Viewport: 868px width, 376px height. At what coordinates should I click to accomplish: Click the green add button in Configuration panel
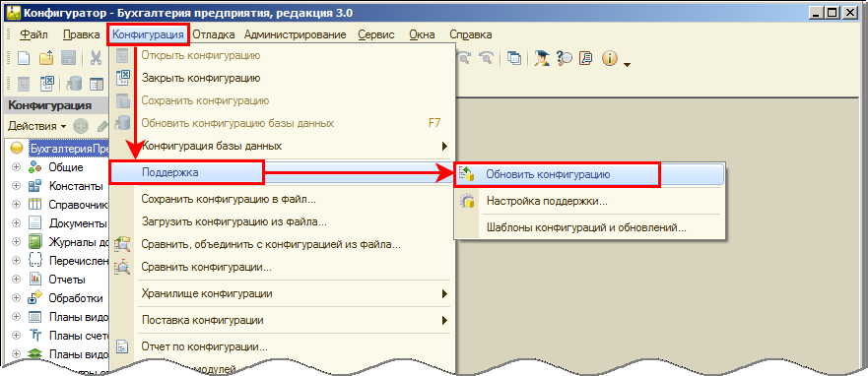81,126
